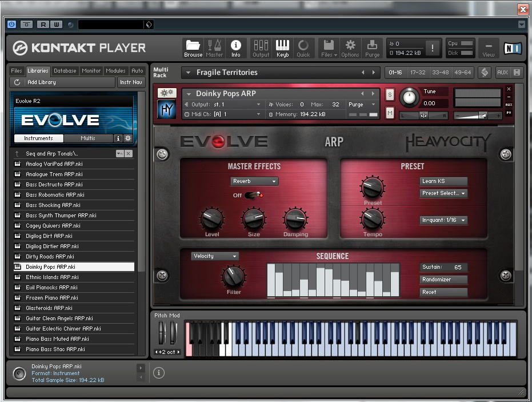Toggle the instrument AUX sends strip
This screenshot has width=532, height=402.
tap(509, 105)
